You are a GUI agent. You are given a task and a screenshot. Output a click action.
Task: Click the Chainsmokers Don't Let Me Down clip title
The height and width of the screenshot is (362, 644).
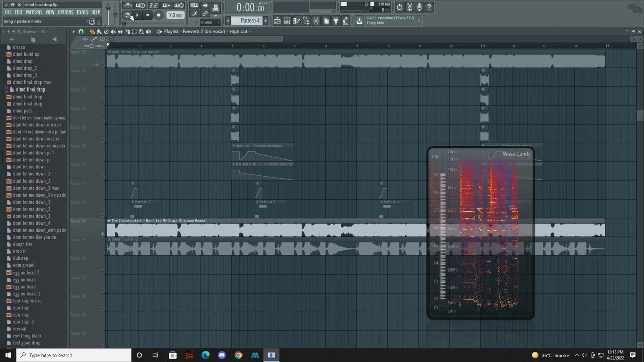(159, 221)
